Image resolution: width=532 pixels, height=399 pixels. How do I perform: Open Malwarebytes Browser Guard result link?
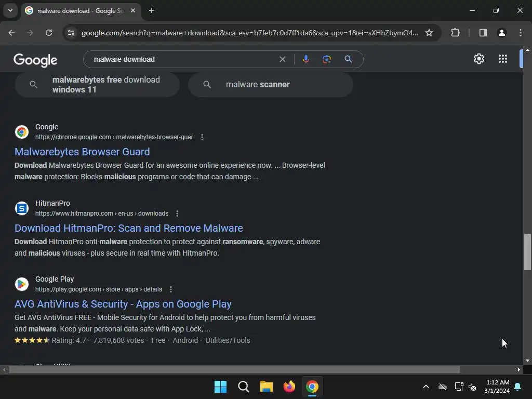coord(82,152)
